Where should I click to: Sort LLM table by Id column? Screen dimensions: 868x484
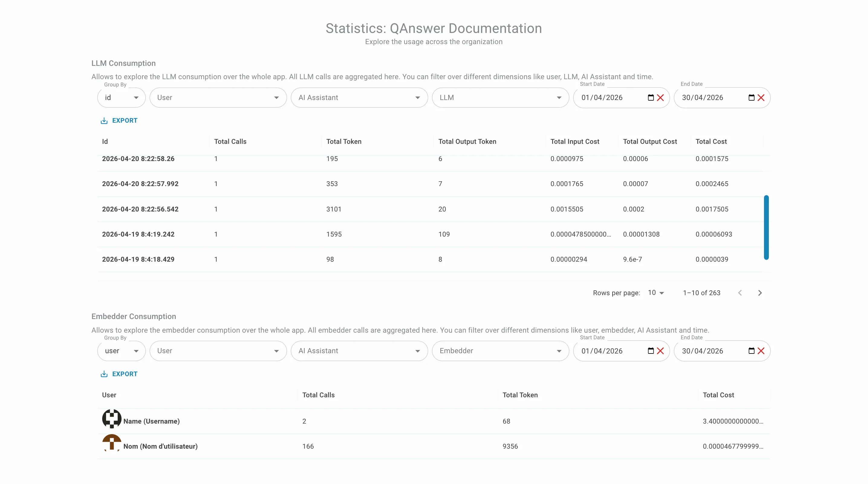tap(105, 142)
